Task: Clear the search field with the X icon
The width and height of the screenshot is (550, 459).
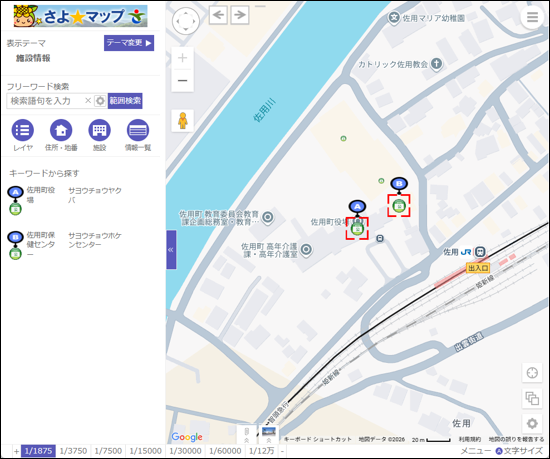Action: coord(88,101)
